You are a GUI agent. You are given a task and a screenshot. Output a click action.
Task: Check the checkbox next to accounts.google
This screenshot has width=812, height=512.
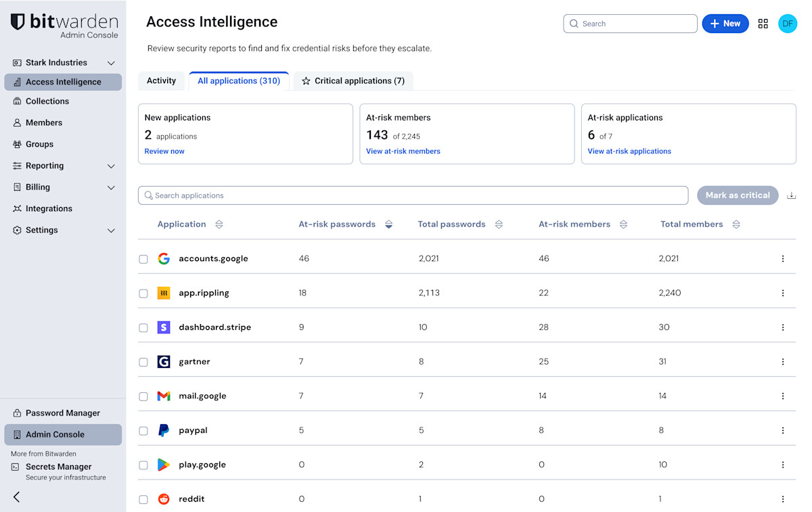[143, 258]
